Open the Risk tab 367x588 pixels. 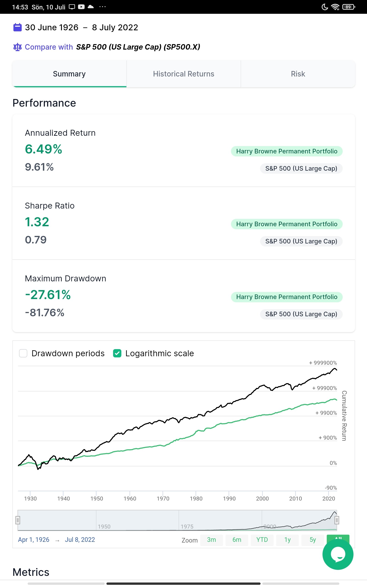298,74
